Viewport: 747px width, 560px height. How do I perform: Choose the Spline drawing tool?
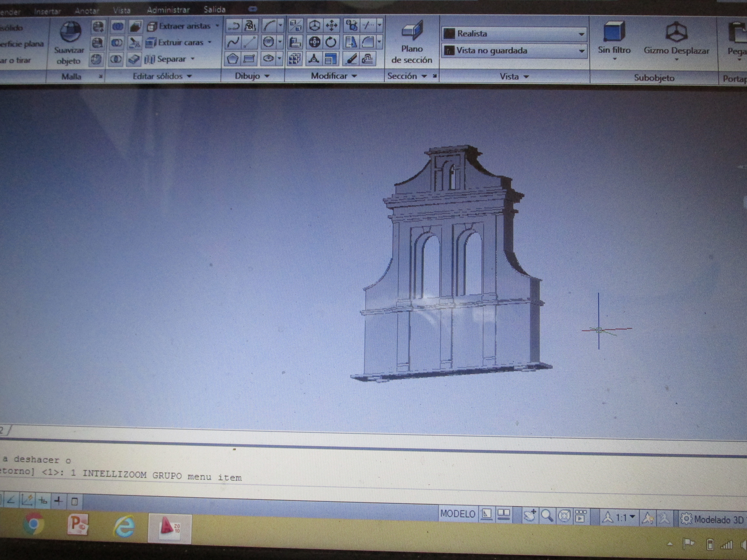(x=233, y=42)
